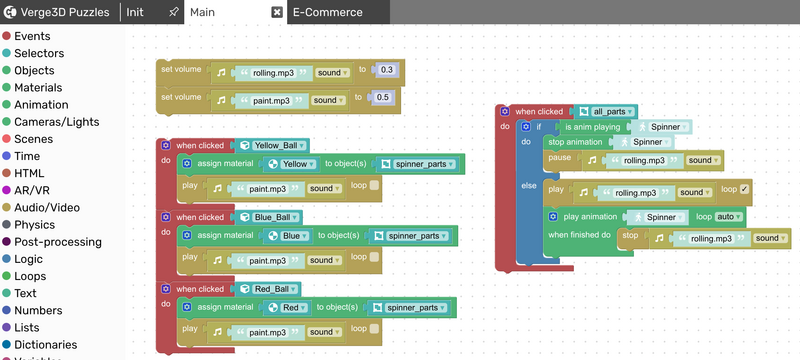Open the Scenes category

33,139
